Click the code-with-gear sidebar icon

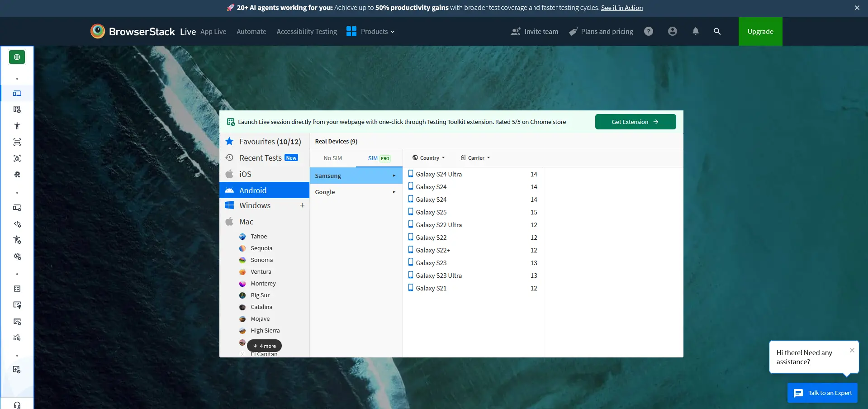17,224
